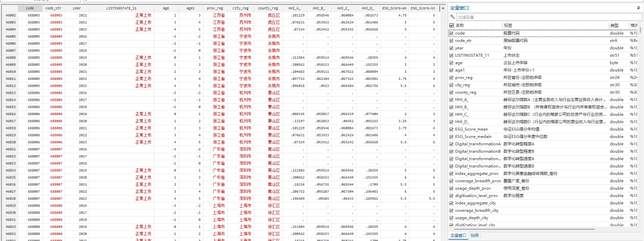Viewport: 644px width, 241px height.
Task: Select the 变量窗口 tab at bottom
Action: [458, 236]
